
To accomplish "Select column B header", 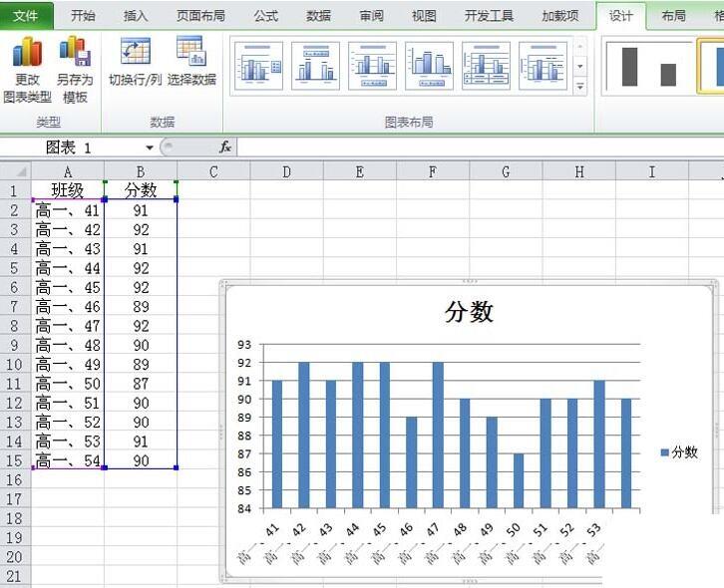I will [x=141, y=171].
